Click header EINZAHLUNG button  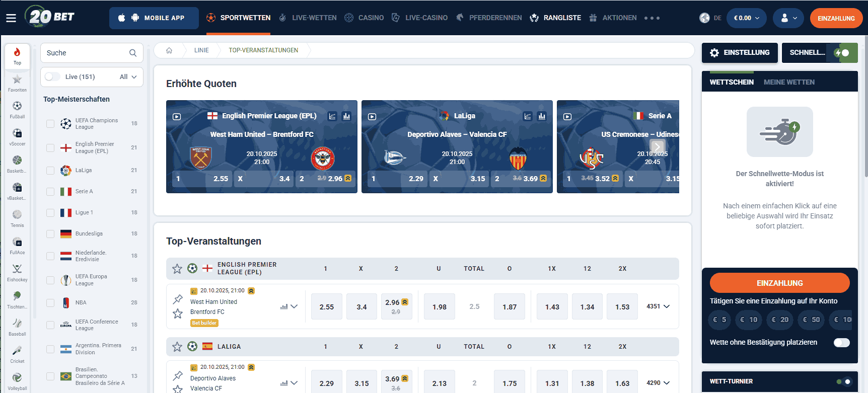pos(836,18)
